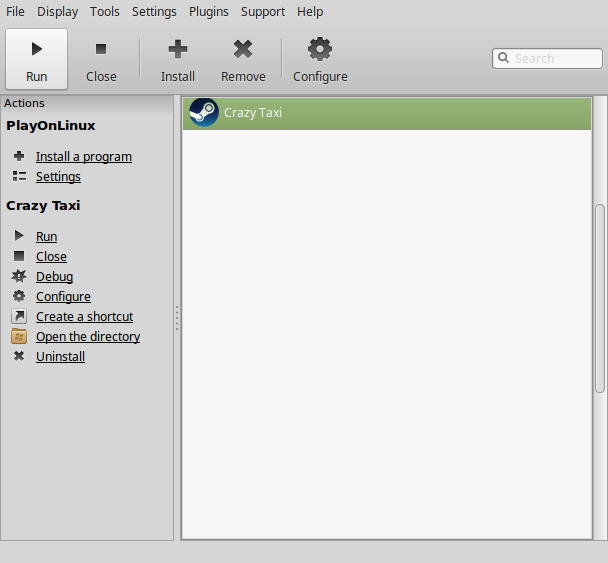Click Open the directory link
The image size is (608, 563).
(88, 337)
